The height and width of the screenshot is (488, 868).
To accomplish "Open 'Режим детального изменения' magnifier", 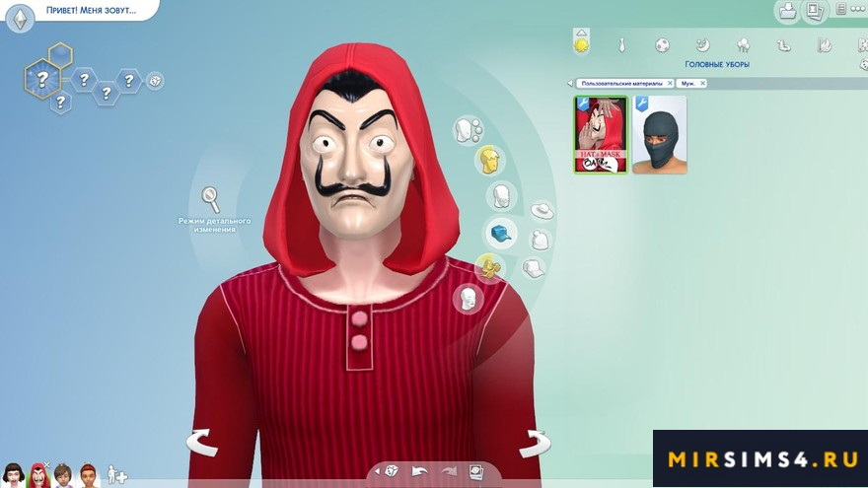I will [210, 199].
